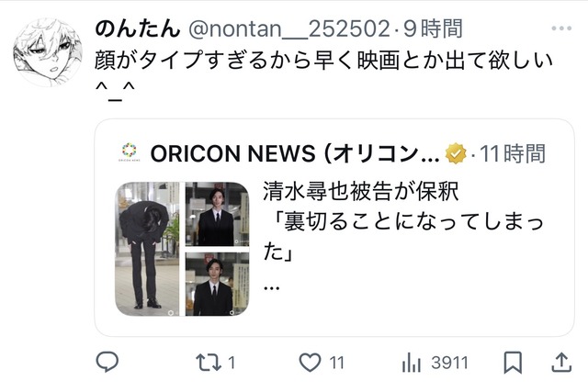588x392 pixels.
Task: Open the reply comment icon
Action: (107, 362)
